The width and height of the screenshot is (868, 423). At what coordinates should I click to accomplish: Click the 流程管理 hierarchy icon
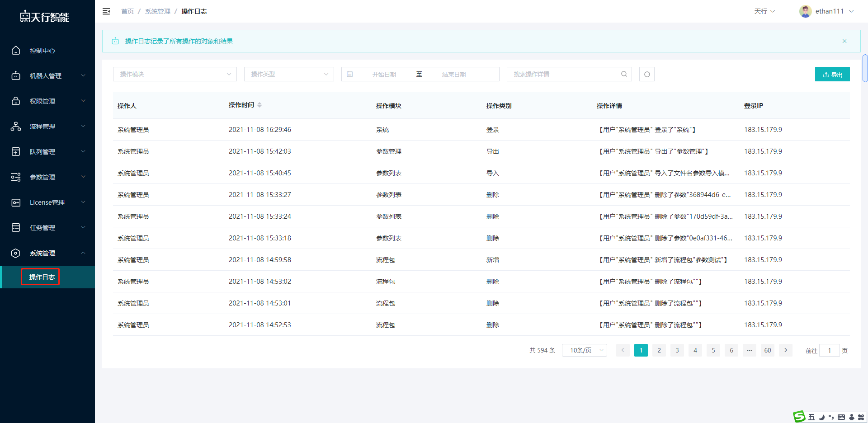point(16,127)
